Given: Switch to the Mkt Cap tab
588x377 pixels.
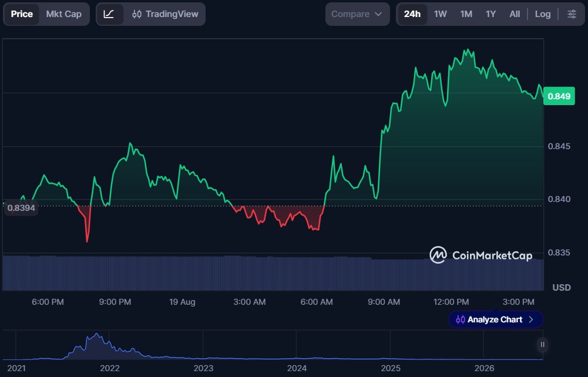Looking at the screenshot, I should click(64, 14).
